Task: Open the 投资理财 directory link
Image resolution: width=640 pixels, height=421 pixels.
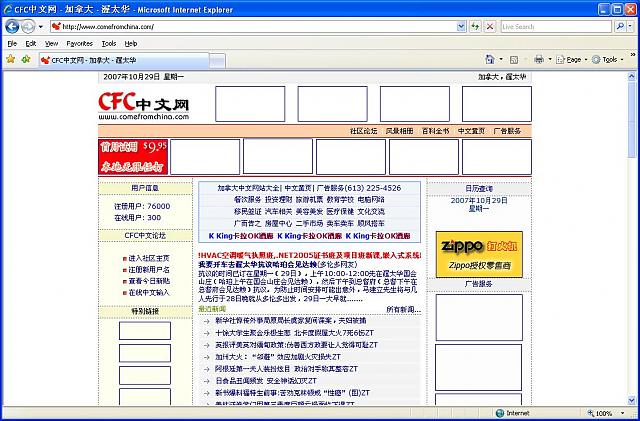Action: pos(278,200)
